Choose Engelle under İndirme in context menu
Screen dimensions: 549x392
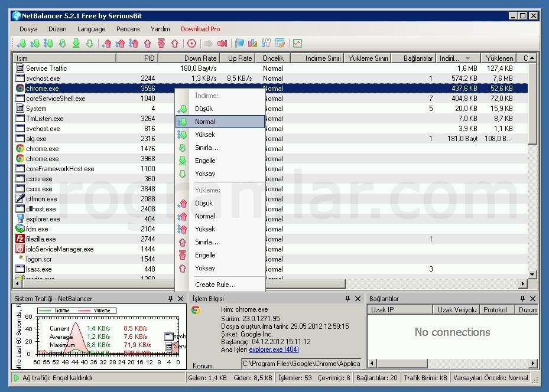(220, 161)
